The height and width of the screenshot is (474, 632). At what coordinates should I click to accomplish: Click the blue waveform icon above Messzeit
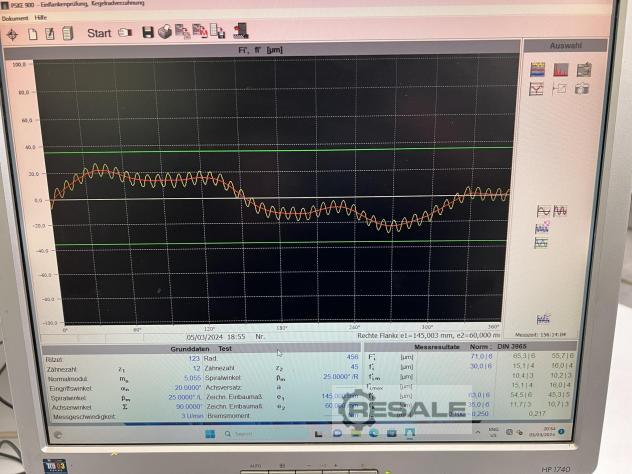coord(543,319)
